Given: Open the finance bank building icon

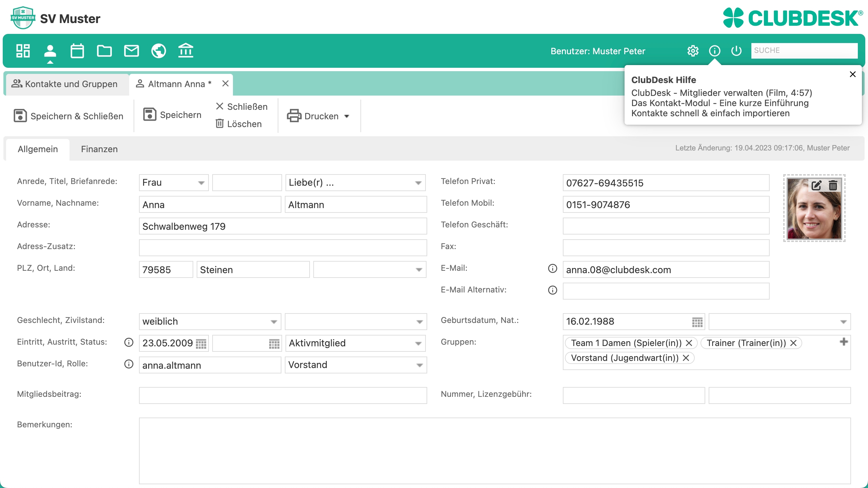Looking at the screenshot, I should (185, 51).
